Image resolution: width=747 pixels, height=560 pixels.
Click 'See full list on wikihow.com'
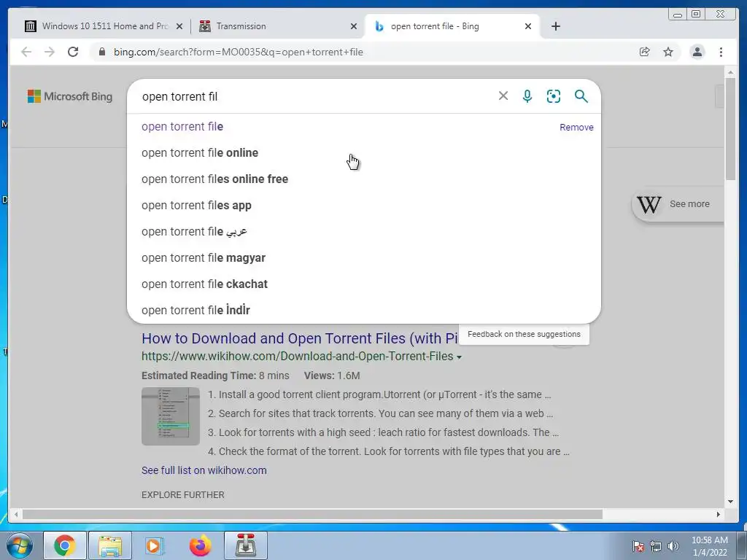pyautogui.click(x=204, y=470)
